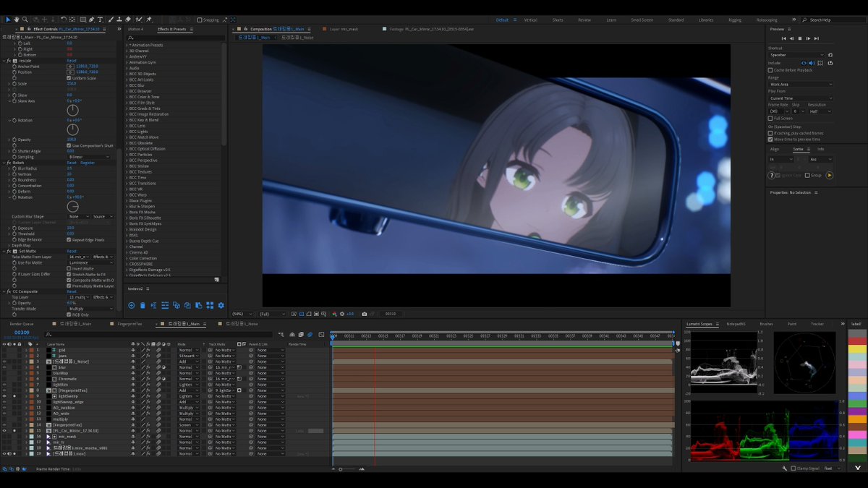The width and height of the screenshot is (868, 488).
Task: Click the trash delete icon in script panel
Action: pyautogui.click(x=142, y=305)
